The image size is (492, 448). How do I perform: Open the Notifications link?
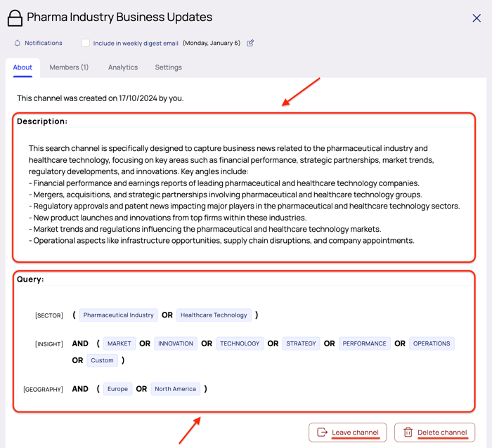44,43
